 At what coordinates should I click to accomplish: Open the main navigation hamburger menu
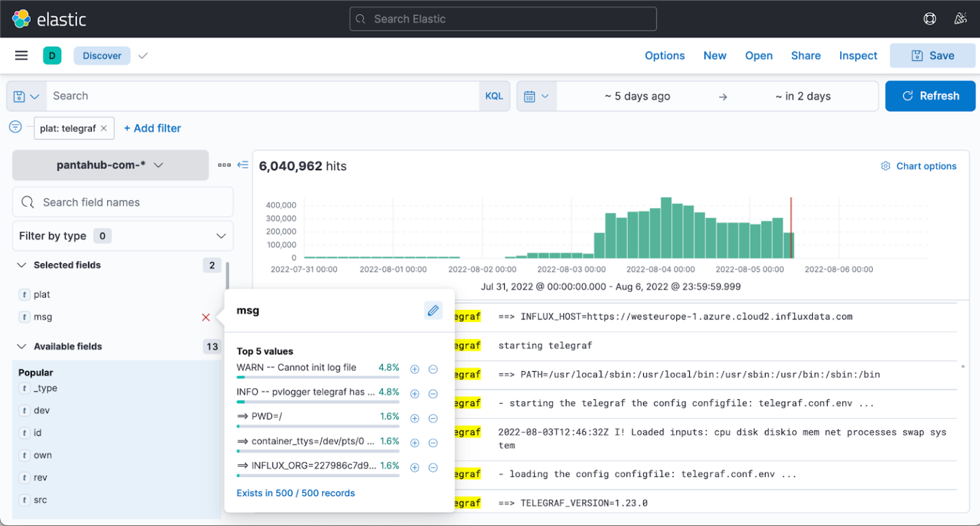tap(21, 55)
